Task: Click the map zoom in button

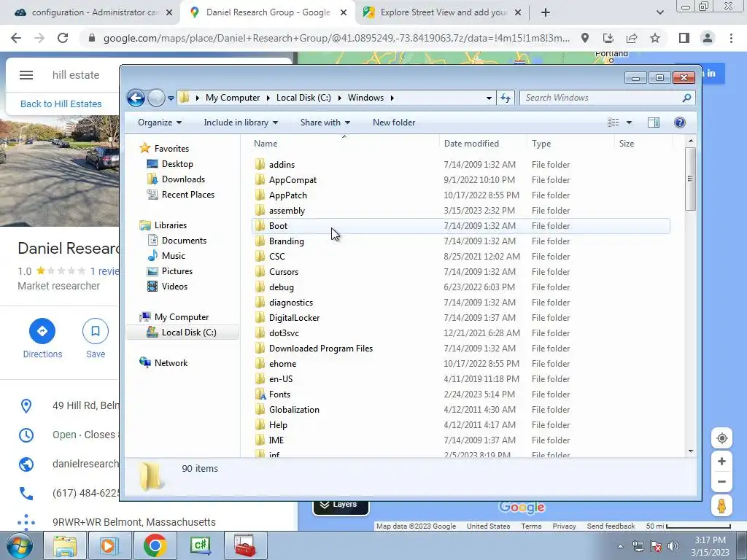Action: [721, 462]
